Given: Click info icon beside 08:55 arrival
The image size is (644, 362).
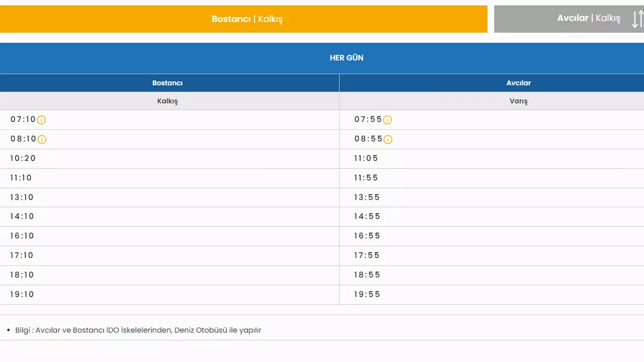Looking at the screenshot, I should point(387,139).
